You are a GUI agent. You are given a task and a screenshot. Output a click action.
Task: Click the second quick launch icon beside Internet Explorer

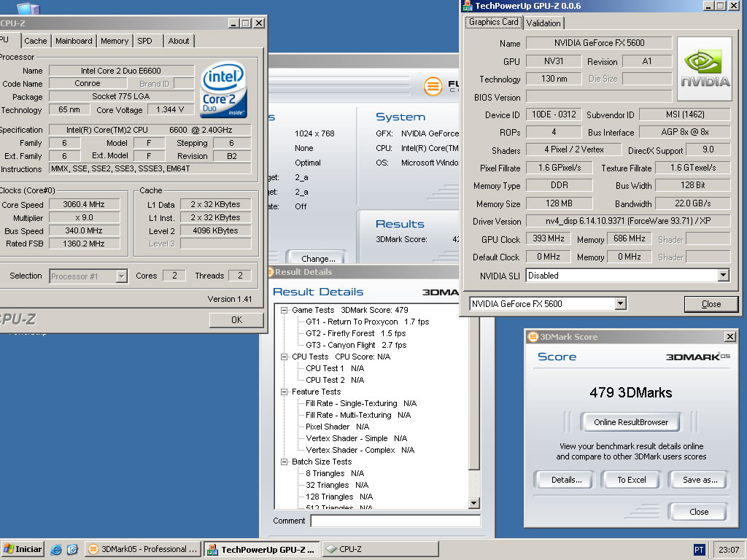pos(72,550)
